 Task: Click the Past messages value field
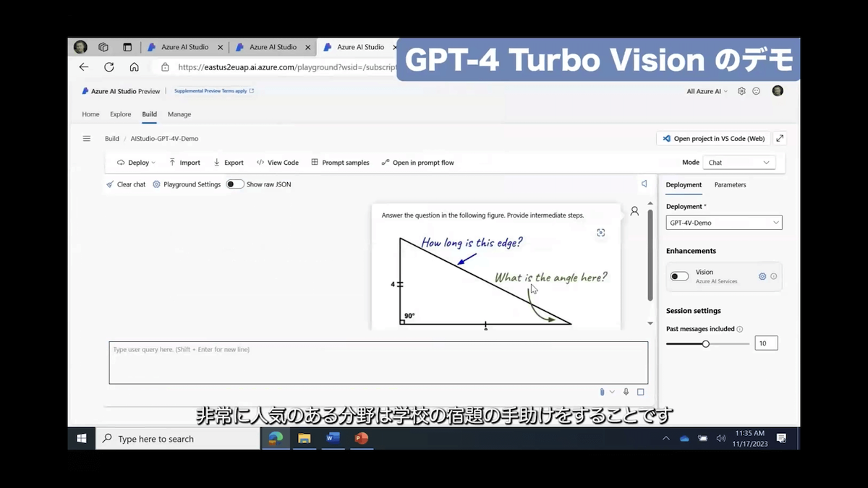point(766,343)
